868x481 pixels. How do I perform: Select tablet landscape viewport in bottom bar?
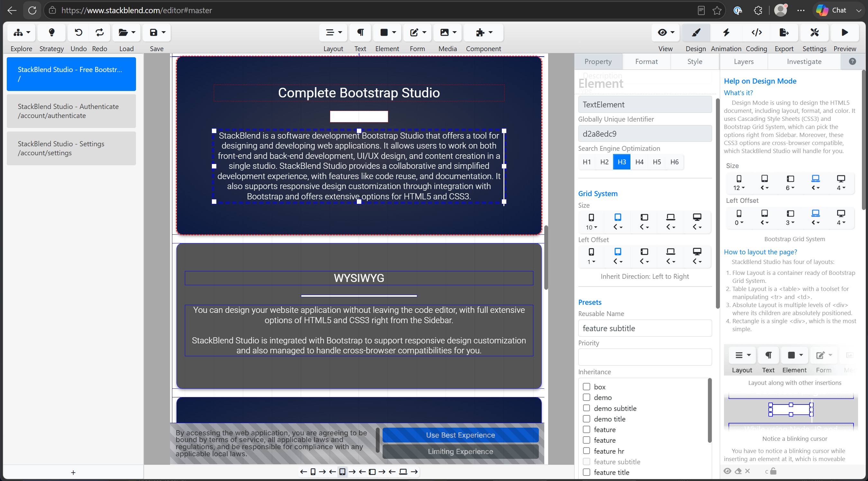coord(372,472)
